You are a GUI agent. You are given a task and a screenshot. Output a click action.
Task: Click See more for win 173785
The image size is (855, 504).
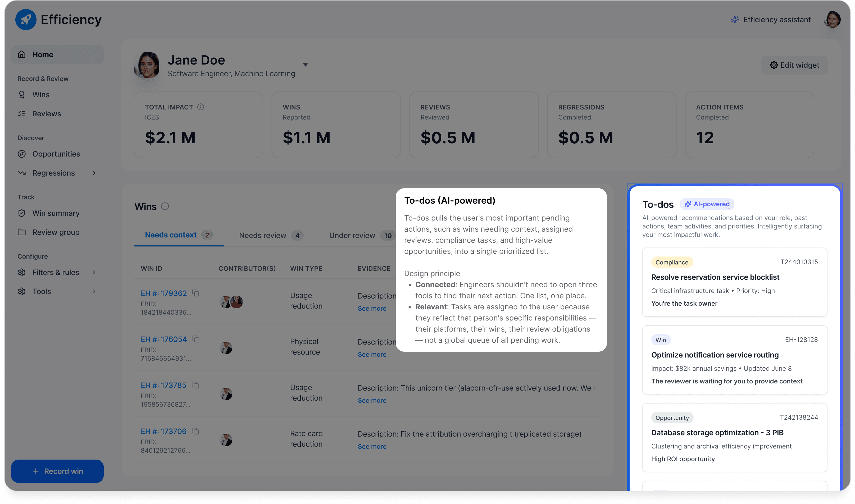(x=372, y=400)
